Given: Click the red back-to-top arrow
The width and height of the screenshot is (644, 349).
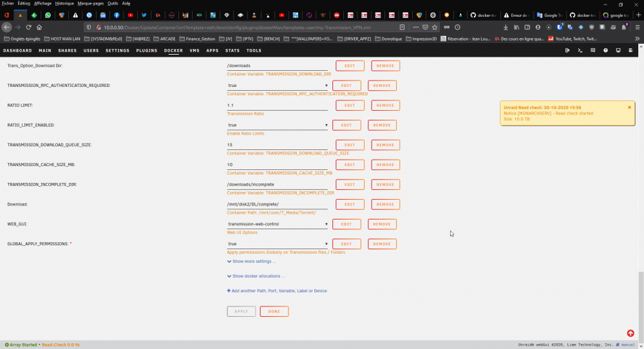Looking at the screenshot, I should 630,333.
